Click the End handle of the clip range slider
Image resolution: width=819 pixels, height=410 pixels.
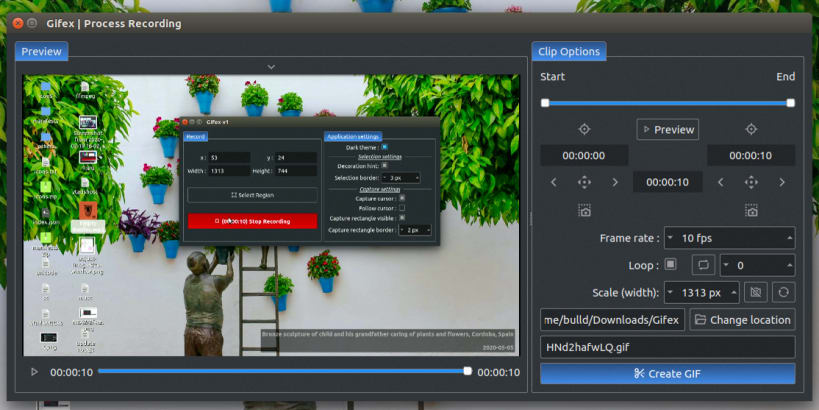click(791, 103)
